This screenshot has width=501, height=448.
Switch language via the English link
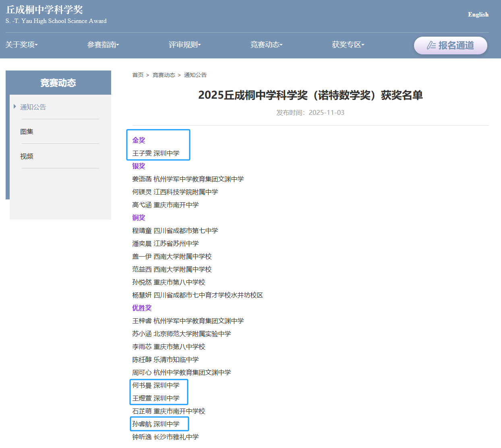(x=478, y=15)
